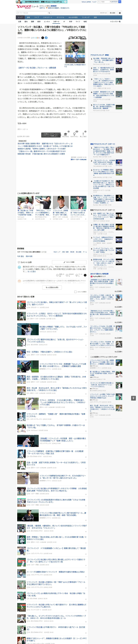
Task: Expand the first comment via もっと見る
Action: (32, 272)
